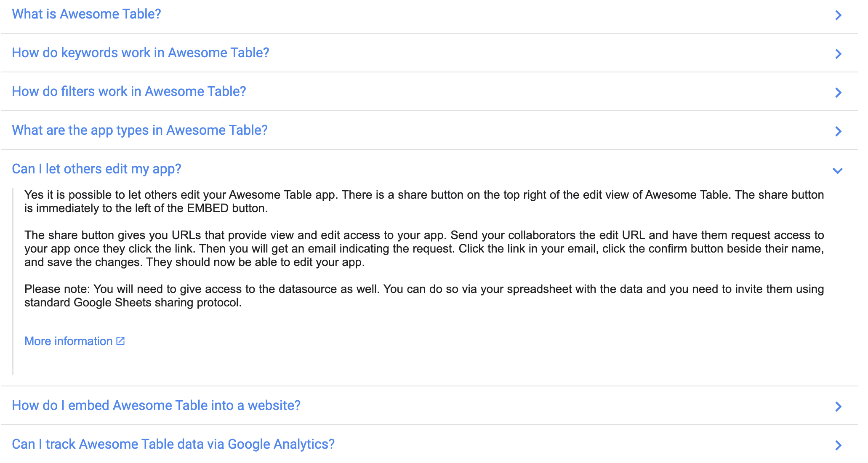
Task: Click arrow icon for app types question
Action: coord(838,131)
